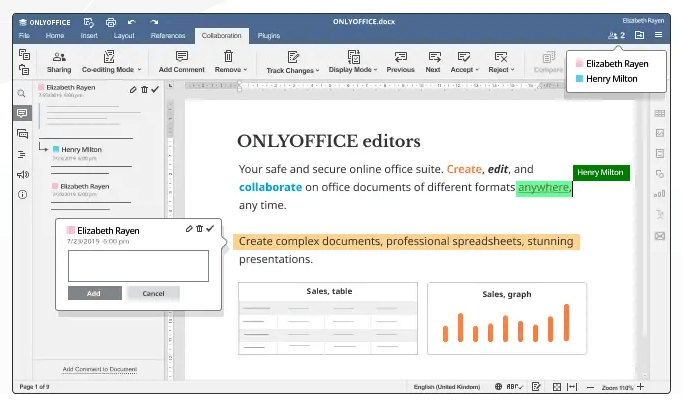This screenshot has width=682, height=402.
Task: Click the Add Comment toolbar icon
Action: (181, 58)
